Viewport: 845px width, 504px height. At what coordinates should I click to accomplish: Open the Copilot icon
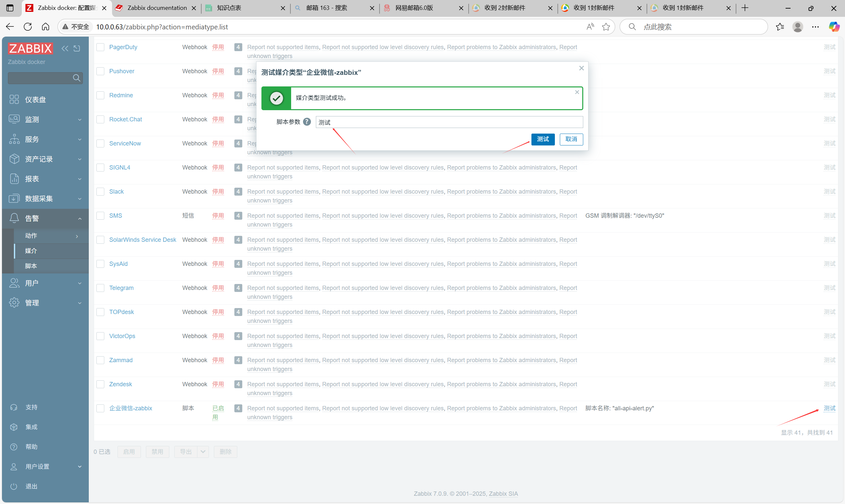click(834, 27)
